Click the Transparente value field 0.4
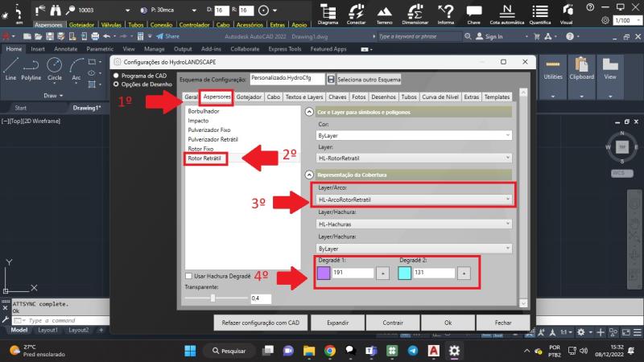 [x=261, y=298]
